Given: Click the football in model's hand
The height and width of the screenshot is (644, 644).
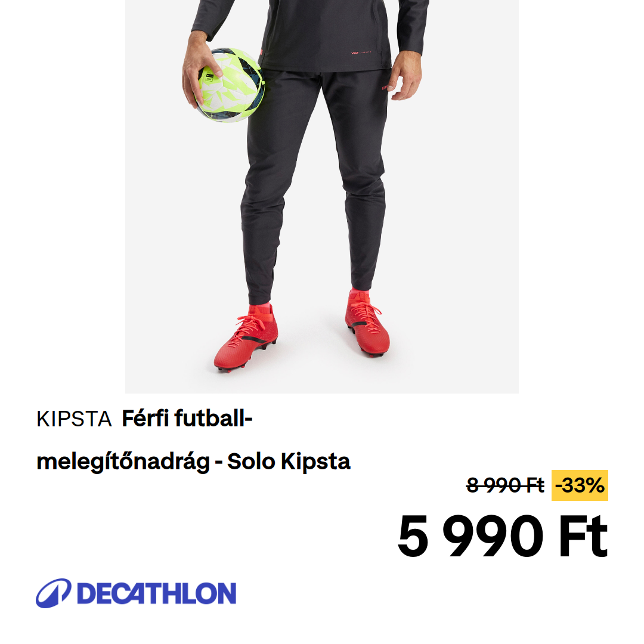Looking at the screenshot, I should (231, 85).
